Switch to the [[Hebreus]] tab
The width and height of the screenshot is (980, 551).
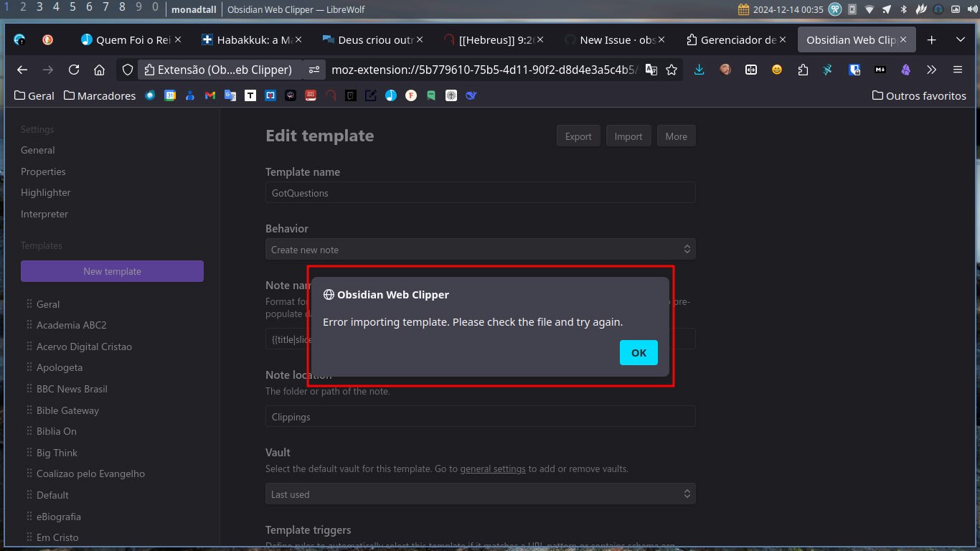click(493, 40)
